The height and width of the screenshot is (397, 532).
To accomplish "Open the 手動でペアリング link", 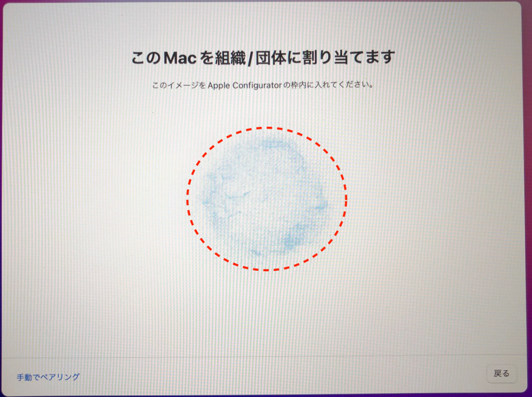I will click(x=48, y=377).
